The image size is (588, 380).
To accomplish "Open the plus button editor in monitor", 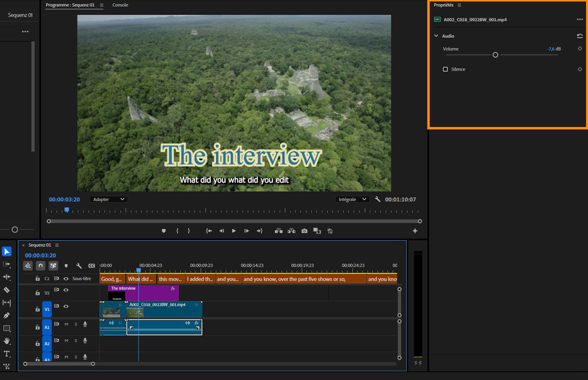I will click(415, 231).
